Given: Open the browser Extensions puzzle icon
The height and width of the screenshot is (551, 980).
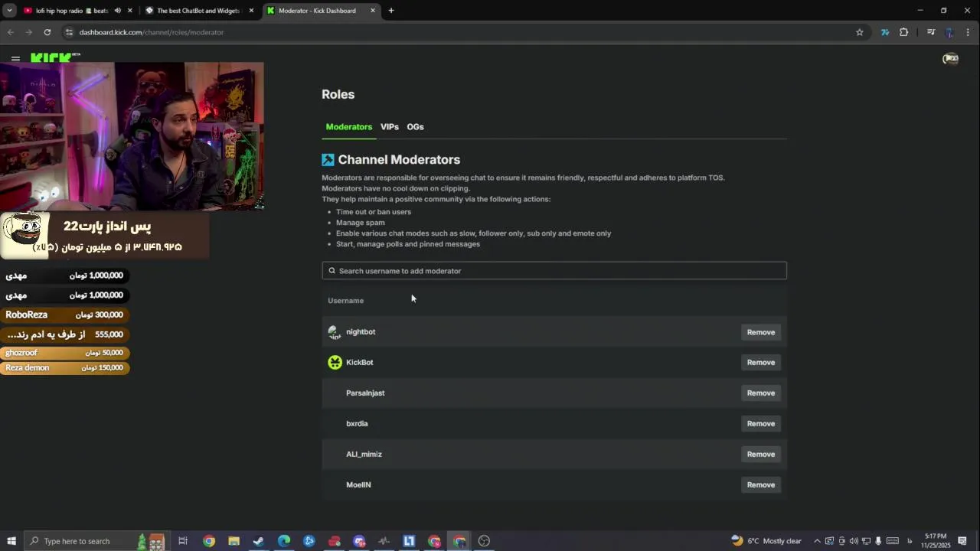Looking at the screenshot, I should [903, 32].
